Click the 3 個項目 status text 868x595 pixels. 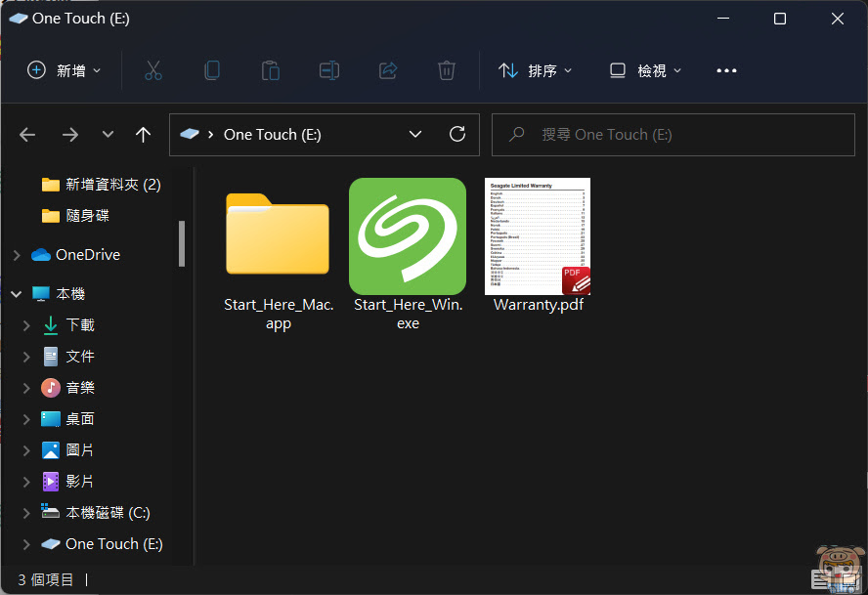click(x=46, y=579)
